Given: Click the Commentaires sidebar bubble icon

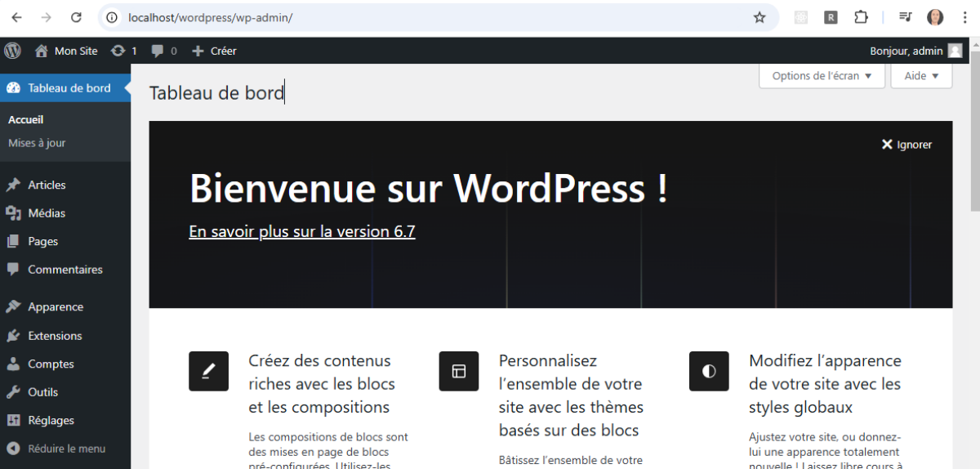Looking at the screenshot, I should click(13, 270).
